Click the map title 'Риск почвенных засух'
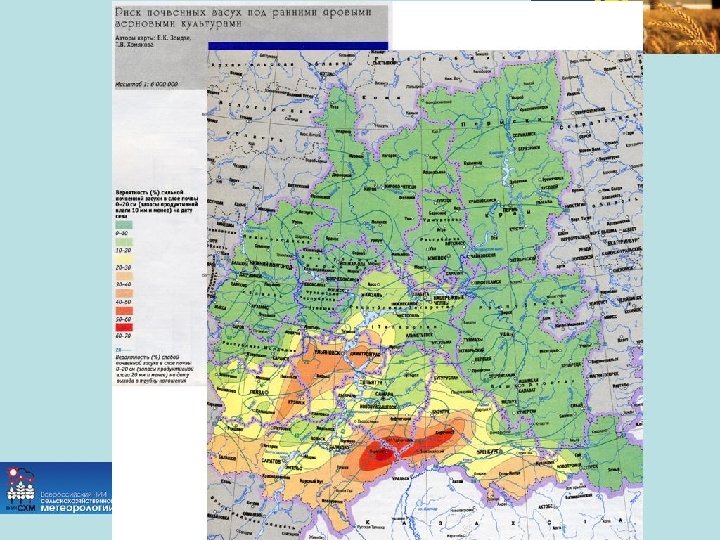 point(243,18)
